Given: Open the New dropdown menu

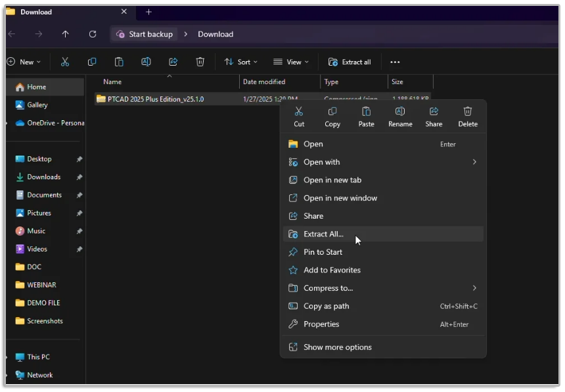Looking at the screenshot, I should pos(24,62).
